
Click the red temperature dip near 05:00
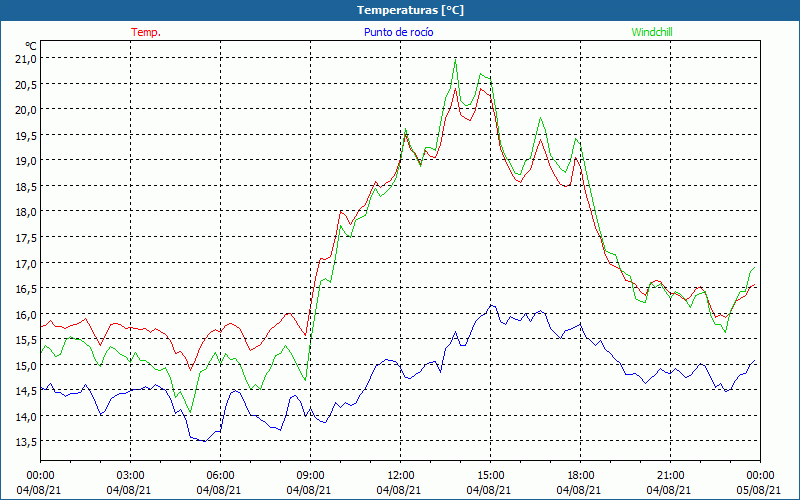click(190, 370)
